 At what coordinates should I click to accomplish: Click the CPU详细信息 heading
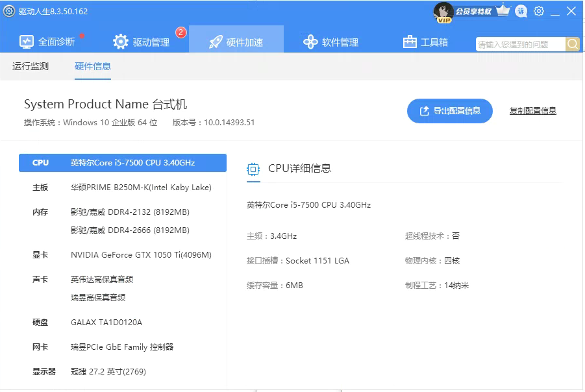299,169
